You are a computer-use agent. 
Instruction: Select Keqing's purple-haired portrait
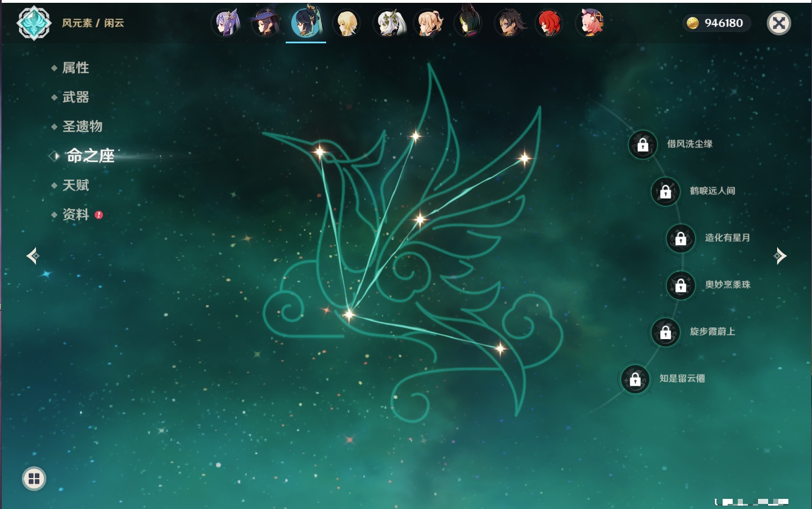click(x=226, y=24)
